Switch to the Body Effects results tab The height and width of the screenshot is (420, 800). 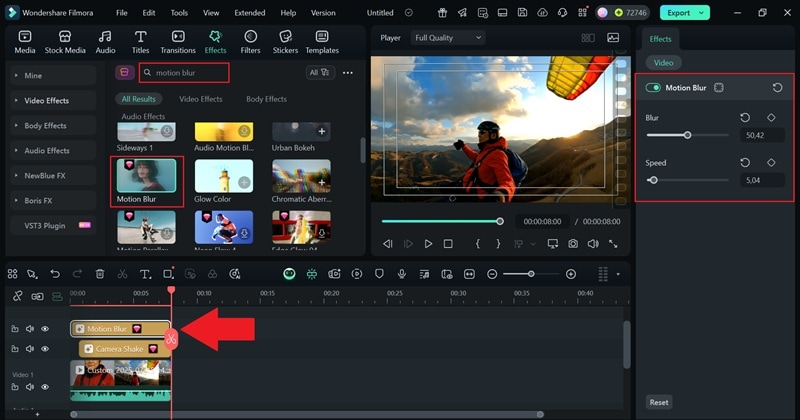click(266, 99)
